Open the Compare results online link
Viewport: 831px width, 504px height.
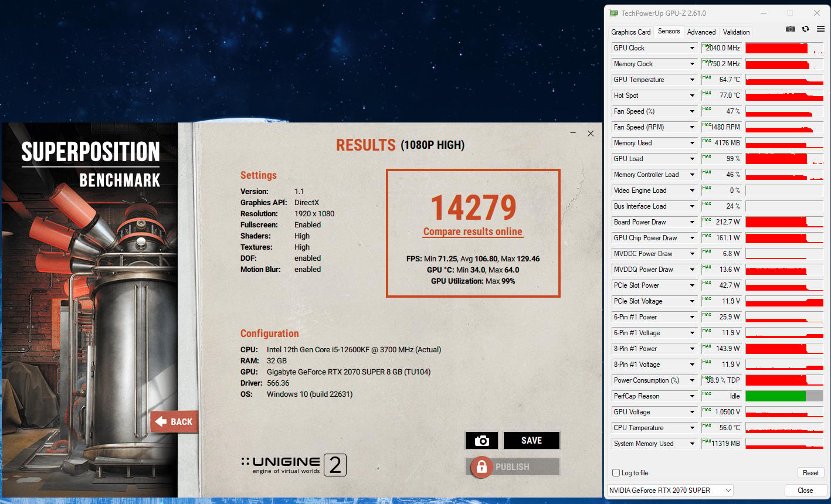pos(473,231)
